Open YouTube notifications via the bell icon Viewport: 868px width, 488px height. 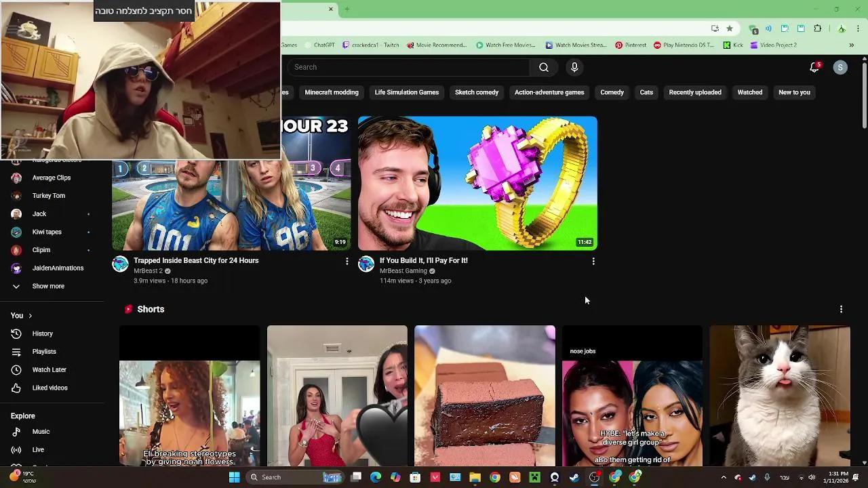click(814, 67)
